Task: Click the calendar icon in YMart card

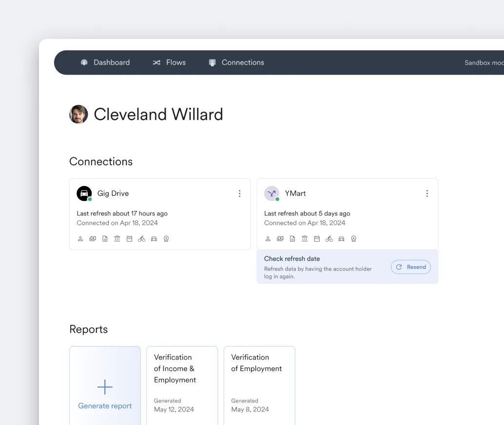Action: [317, 239]
